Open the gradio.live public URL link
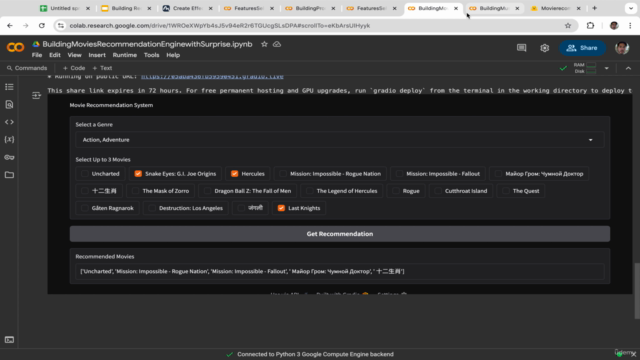Screen dimensions: 640x360 [x=212, y=76]
